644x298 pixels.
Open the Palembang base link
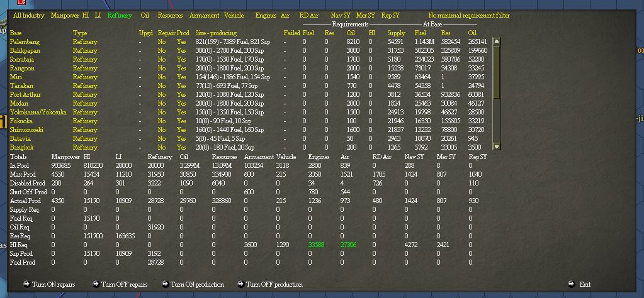[25, 42]
